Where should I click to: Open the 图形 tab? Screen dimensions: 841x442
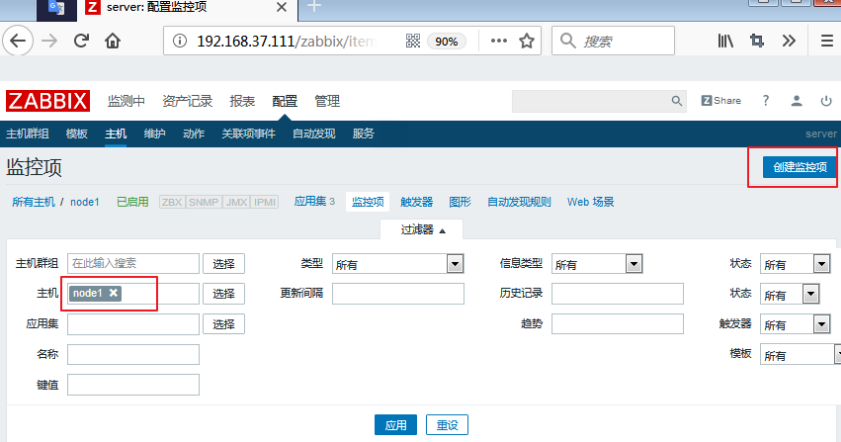click(460, 202)
